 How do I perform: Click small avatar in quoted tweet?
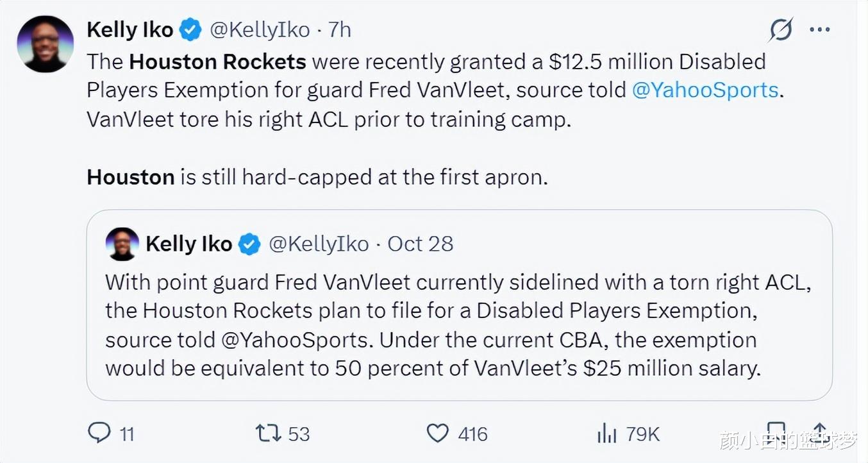coord(122,244)
